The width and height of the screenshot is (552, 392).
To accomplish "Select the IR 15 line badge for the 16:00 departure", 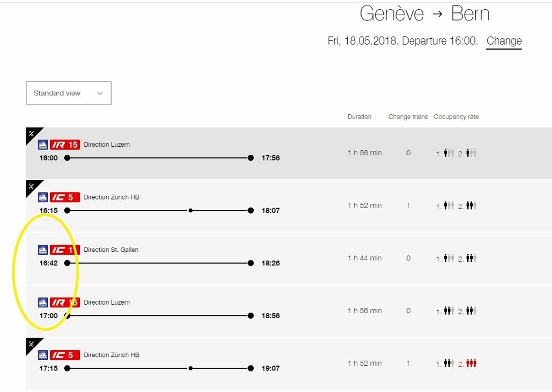I will click(65, 144).
